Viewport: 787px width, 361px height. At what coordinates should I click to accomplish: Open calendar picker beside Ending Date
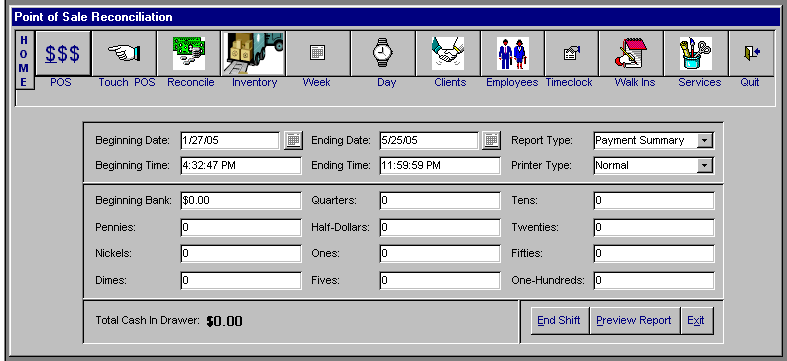(491, 141)
